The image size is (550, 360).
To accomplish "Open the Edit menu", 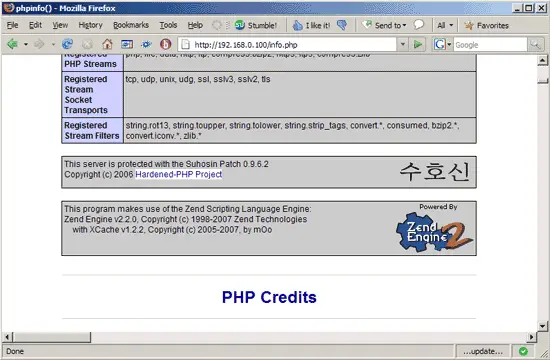I will point(35,25).
